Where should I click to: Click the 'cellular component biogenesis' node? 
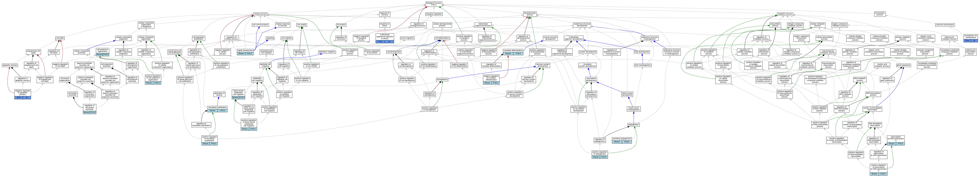[124, 38]
